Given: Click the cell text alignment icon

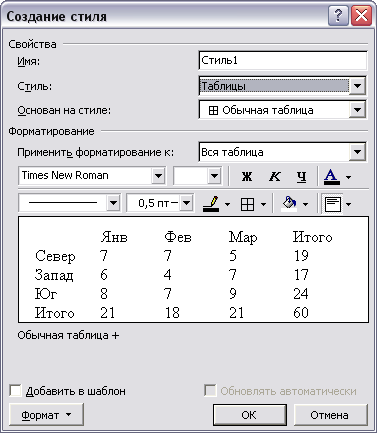Looking at the screenshot, I should click(x=333, y=204).
